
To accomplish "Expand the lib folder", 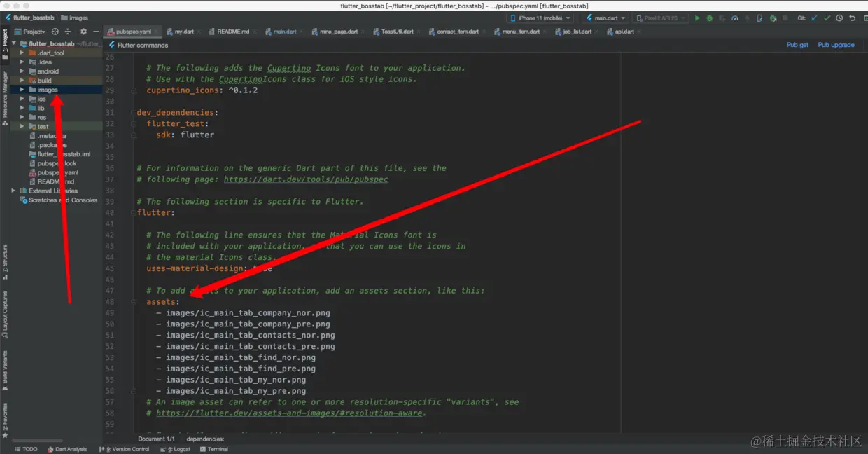I will pyautogui.click(x=22, y=108).
